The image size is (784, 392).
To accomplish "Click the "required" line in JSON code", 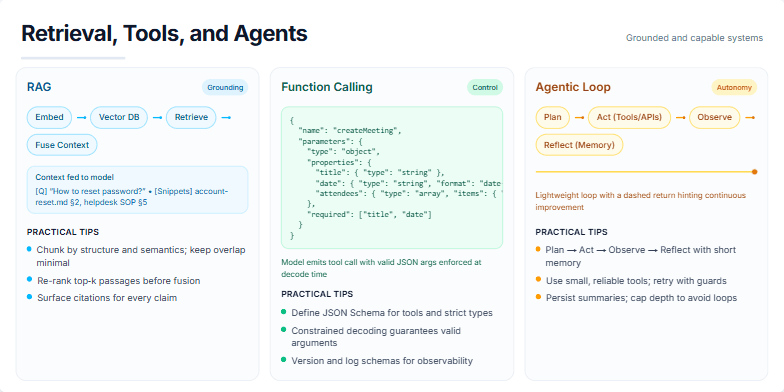I will click(x=369, y=214).
